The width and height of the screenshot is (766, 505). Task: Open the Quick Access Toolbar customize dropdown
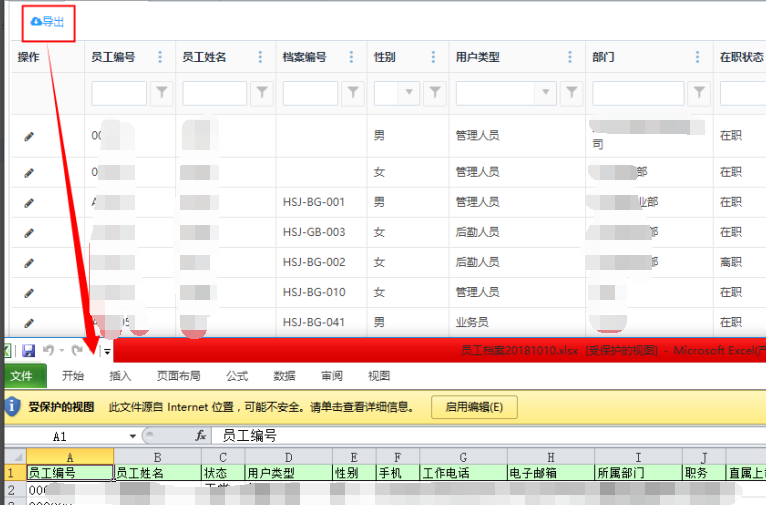(106, 351)
